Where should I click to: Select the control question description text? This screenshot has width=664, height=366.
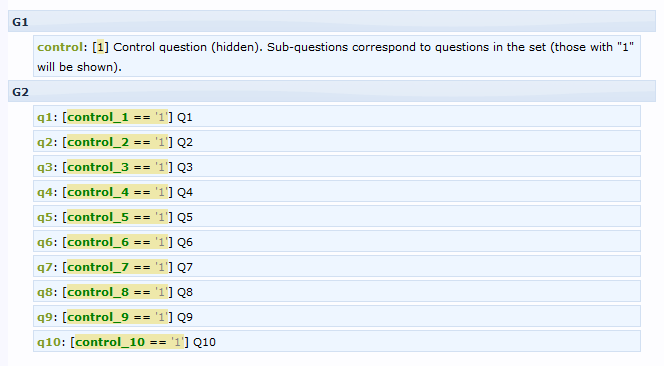tap(335, 57)
